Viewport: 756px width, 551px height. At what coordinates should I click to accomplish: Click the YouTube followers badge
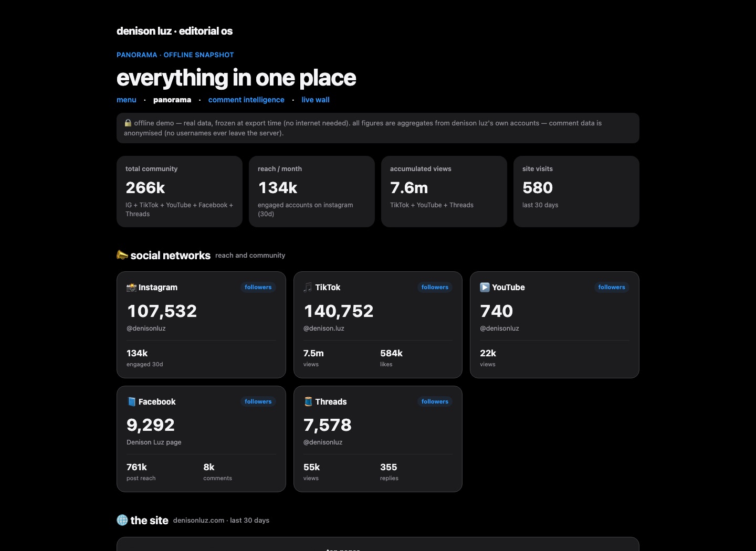612,287
